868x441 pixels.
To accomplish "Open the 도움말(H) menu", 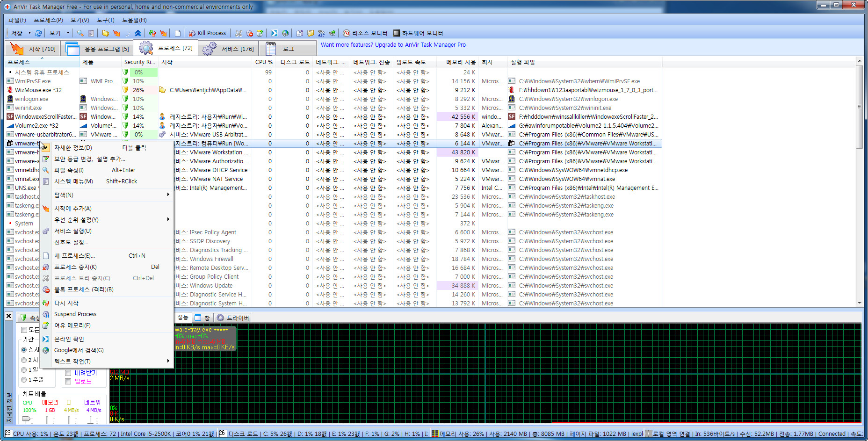I will coord(134,20).
